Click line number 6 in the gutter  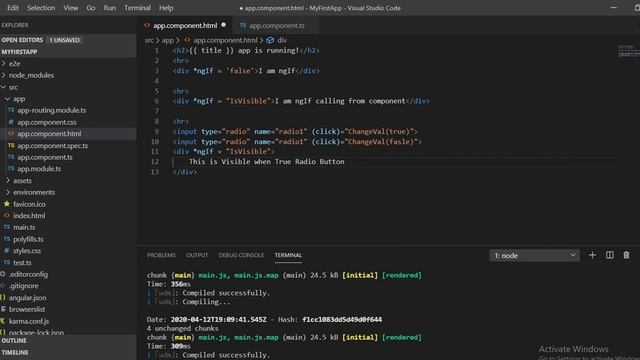pos(156,101)
